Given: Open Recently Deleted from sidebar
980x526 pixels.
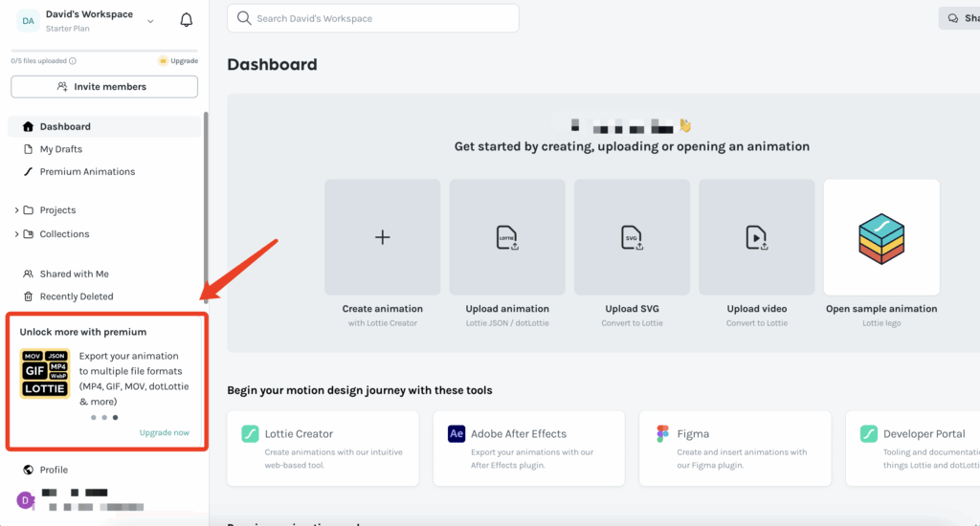Looking at the screenshot, I should point(76,296).
